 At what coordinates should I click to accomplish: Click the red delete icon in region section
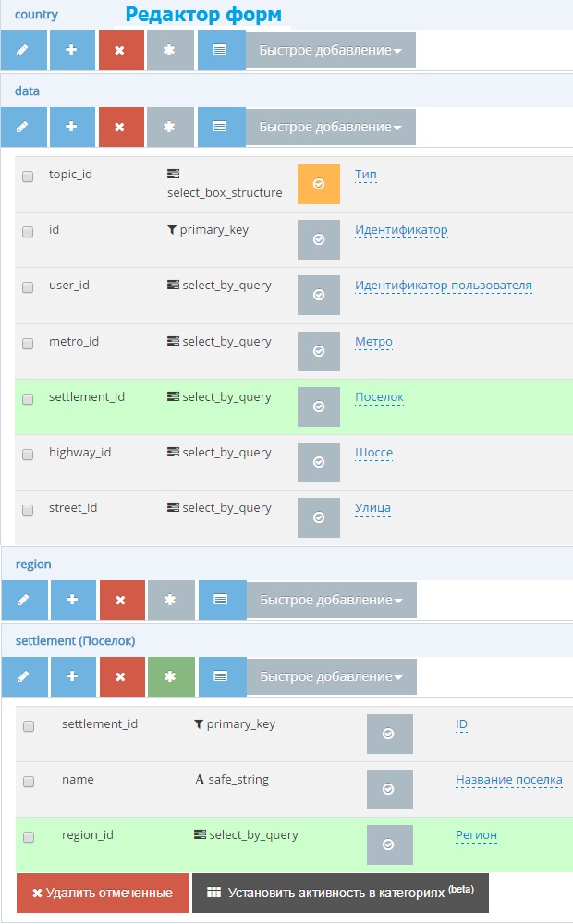point(122,600)
